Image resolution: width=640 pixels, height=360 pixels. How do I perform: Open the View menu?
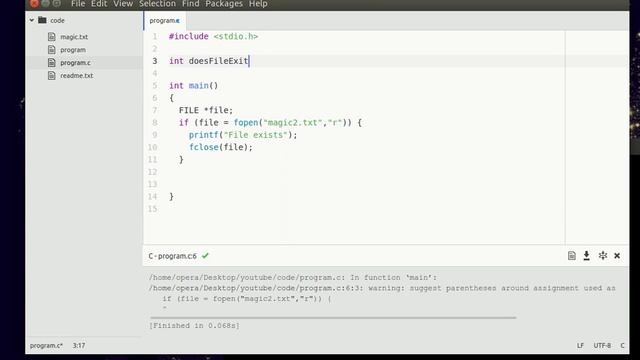coord(123,4)
